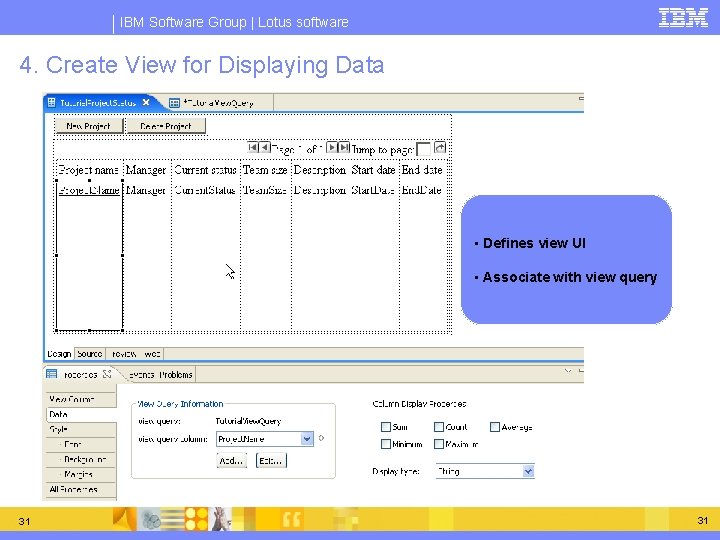Click Jump to page input box
720x540 pixels.
[423, 149]
